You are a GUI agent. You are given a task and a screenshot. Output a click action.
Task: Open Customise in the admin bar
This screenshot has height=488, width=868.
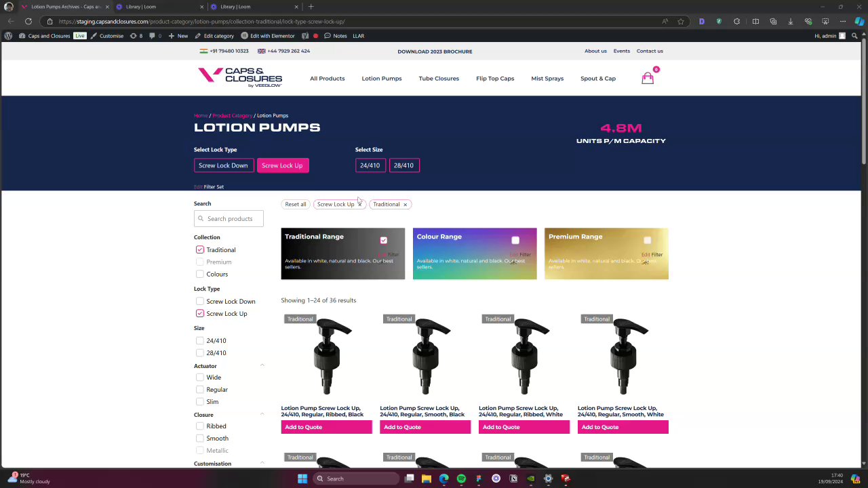coord(106,36)
